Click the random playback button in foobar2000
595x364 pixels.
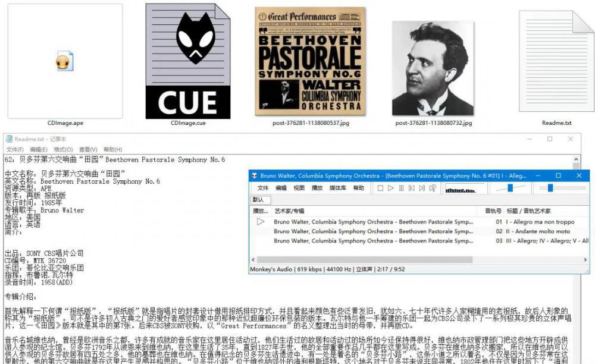coord(433,188)
